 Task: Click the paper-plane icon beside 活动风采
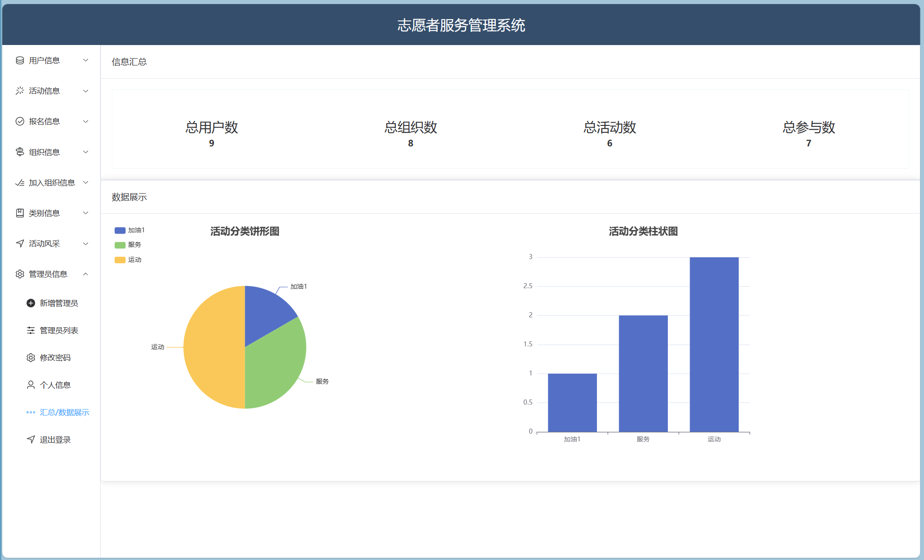coord(20,244)
